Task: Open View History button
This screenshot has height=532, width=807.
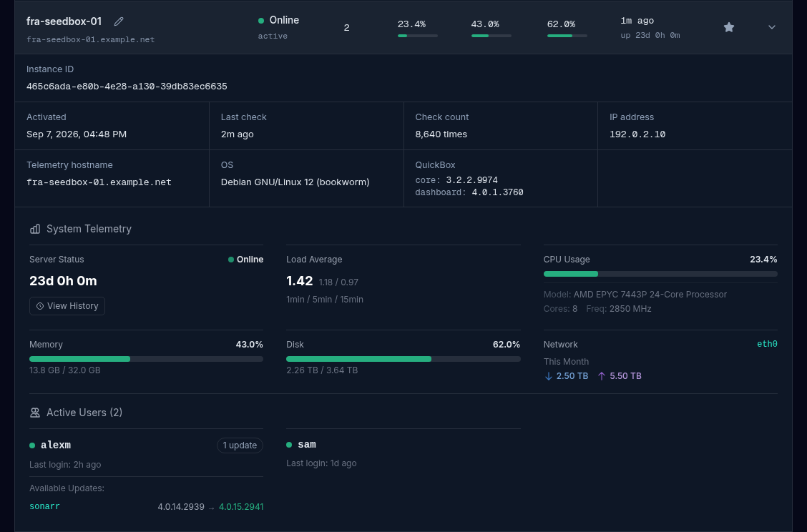Action: [67, 306]
